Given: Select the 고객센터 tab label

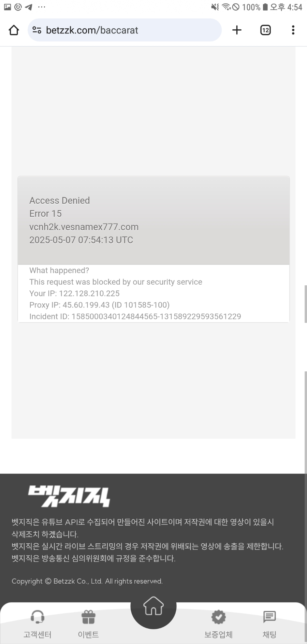Looking at the screenshot, I should tap(38, 634).
